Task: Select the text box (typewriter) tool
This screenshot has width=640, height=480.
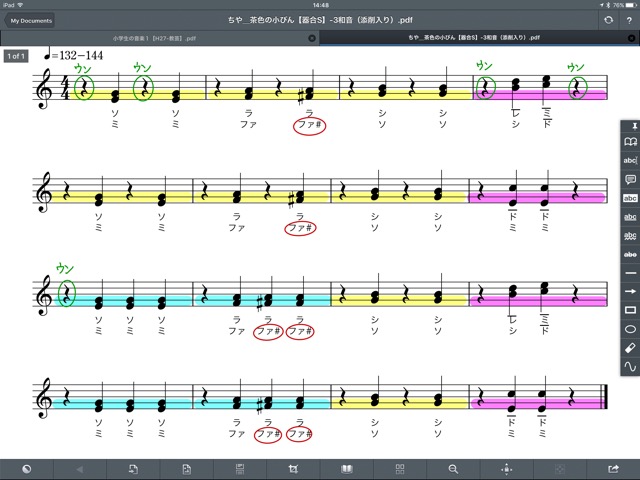Action: click(x=630, y=160)
